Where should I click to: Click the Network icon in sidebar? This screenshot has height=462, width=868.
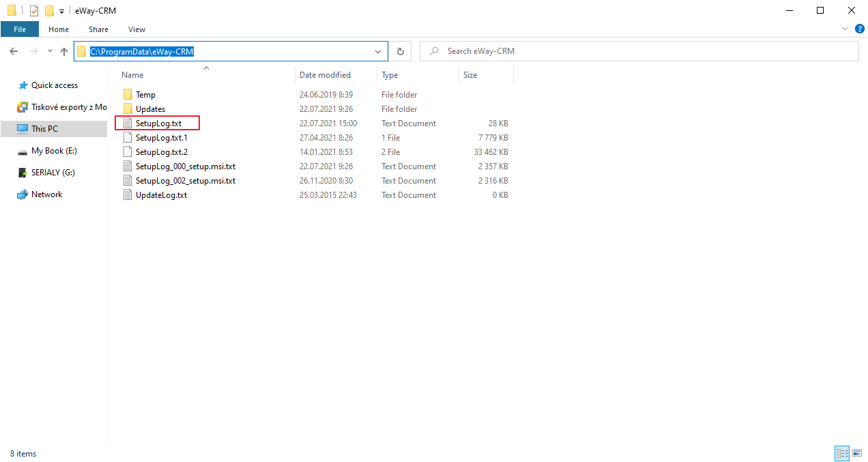[x=22, y=194]
